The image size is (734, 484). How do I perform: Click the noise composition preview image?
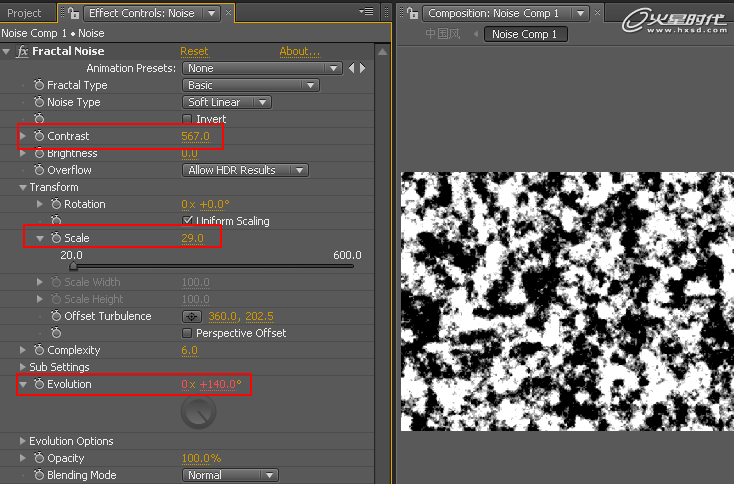point(567,301)
